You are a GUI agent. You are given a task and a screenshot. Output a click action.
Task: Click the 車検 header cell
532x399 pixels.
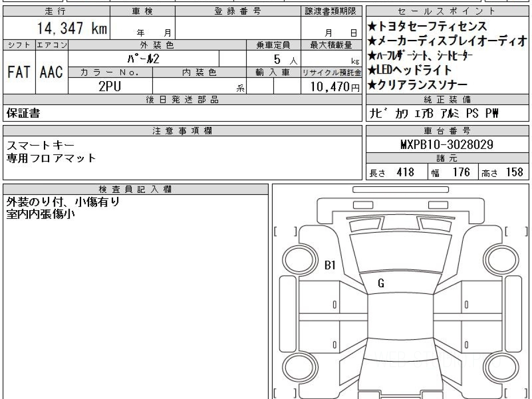pos(142,12)
